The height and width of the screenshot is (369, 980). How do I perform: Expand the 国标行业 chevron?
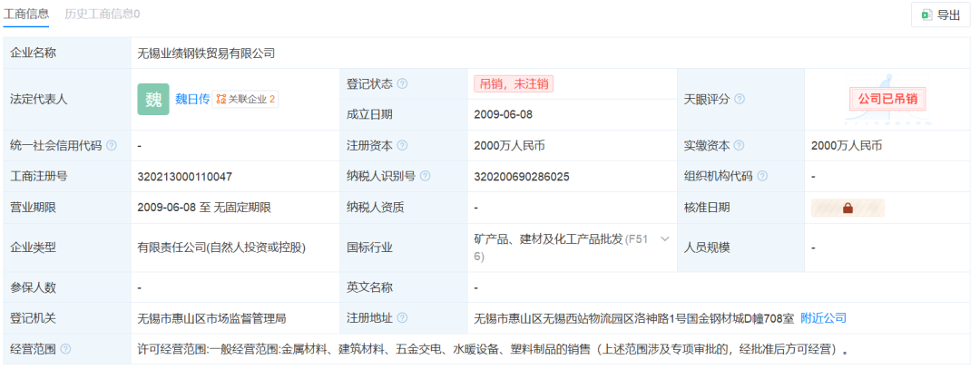tap(665, 239)
